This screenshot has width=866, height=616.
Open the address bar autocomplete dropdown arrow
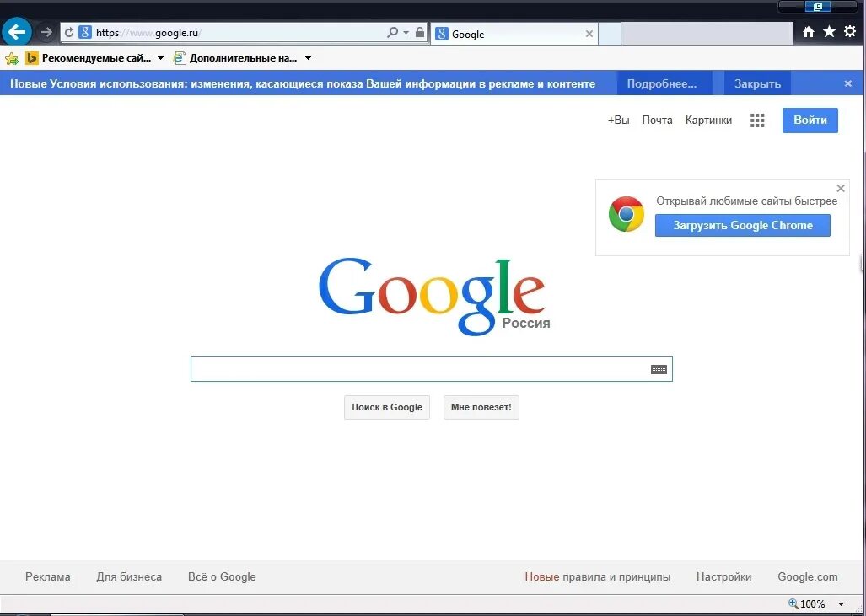[406, 33]
